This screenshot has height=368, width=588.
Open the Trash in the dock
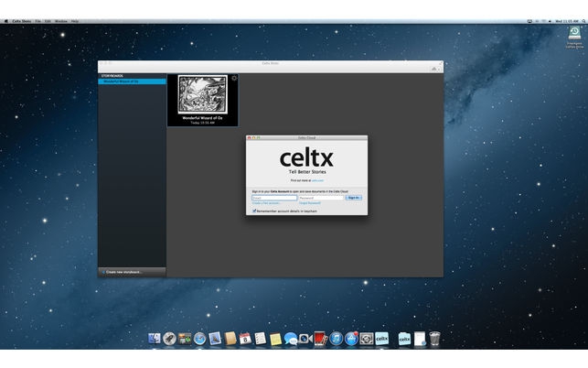pyautogui.click(x=434, y=339)
